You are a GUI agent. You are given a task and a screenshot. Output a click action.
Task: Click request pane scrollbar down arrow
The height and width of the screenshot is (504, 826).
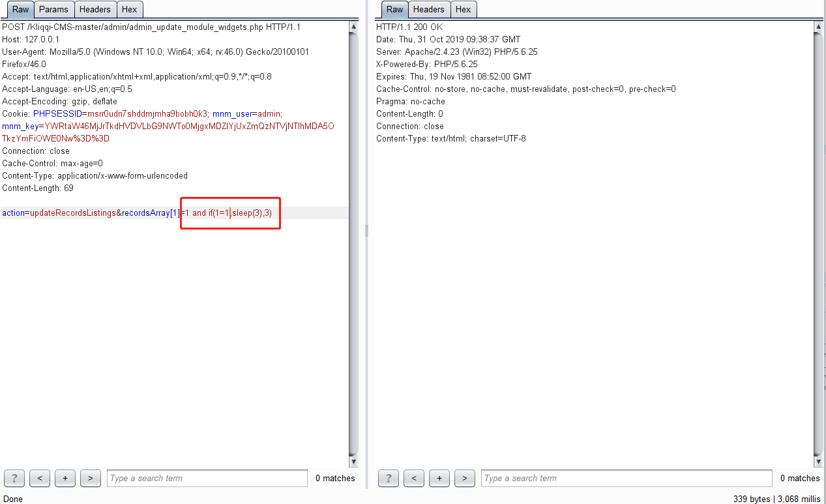[x=353, y=462]
